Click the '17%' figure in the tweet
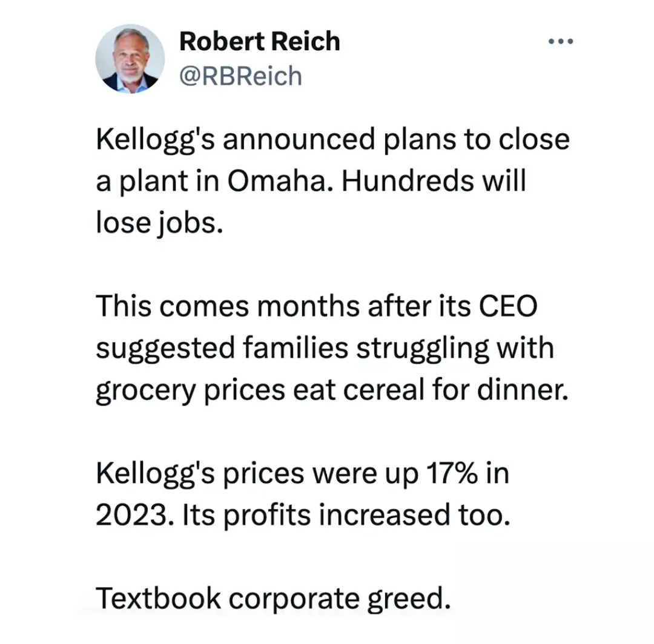 tap(452, 473)
